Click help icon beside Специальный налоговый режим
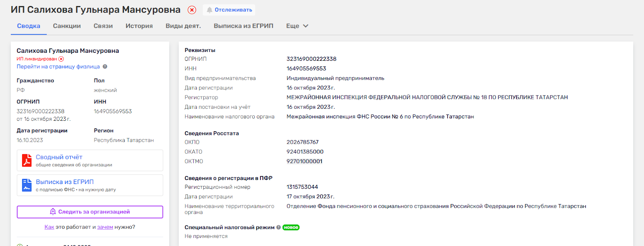Image resolution: width=644 pixels, height=246 pixels. (x=278, y=227)
